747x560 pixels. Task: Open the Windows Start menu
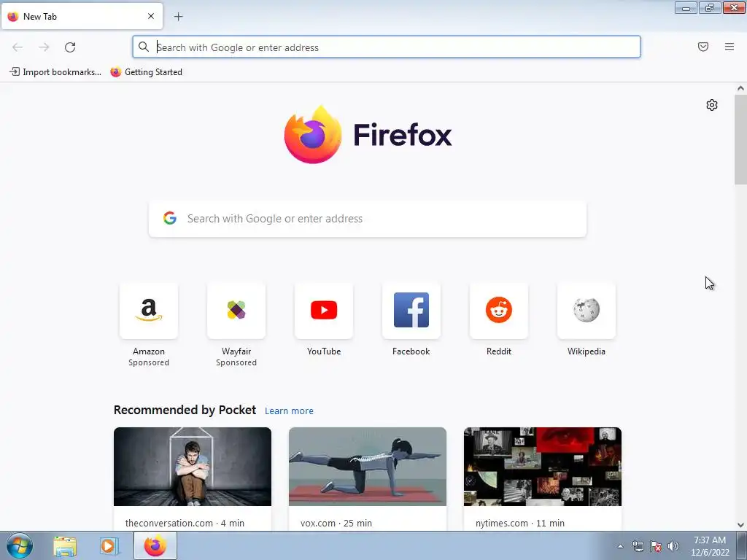(x=19, y=545)
